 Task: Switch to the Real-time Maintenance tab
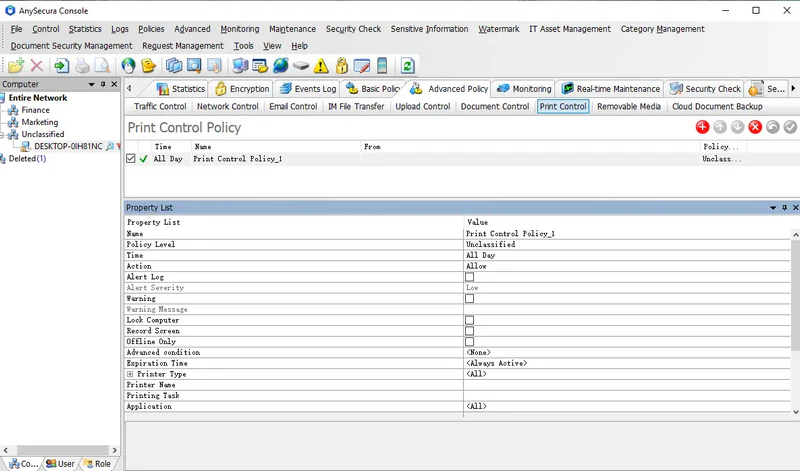coord(610,89)
